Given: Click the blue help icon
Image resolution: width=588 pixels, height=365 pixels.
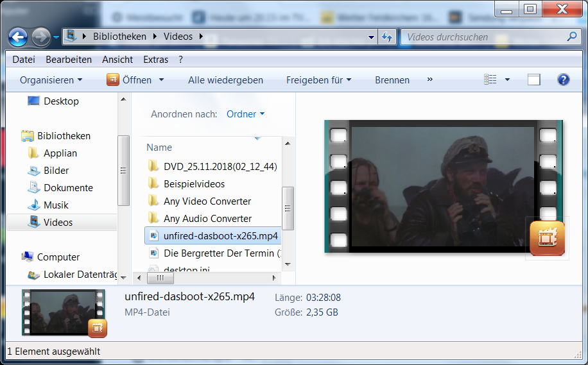Looking at the screenshot, I should coord(563,80).
